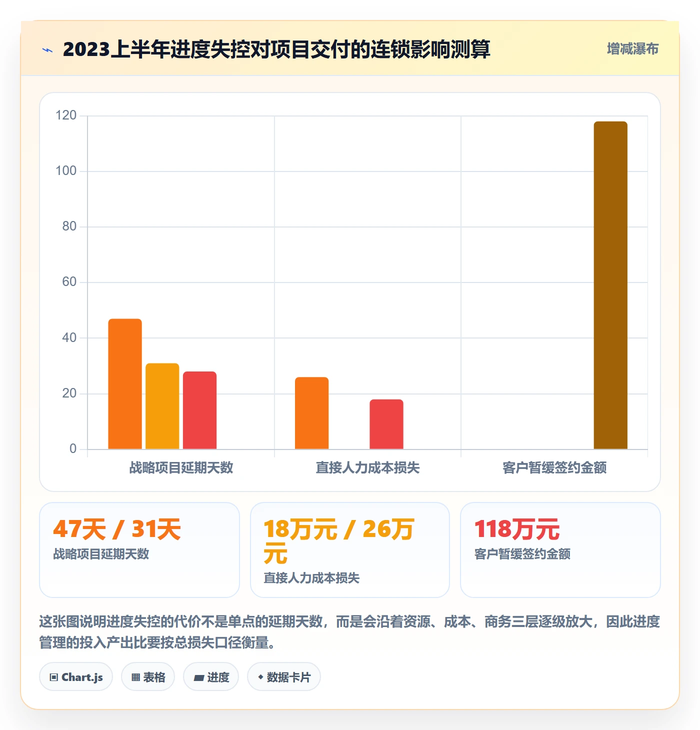Click the orange 47 bar in 战略项目延期天数
Screen dimensions: 700x730
pyautogui.click(x=125, y=384)
